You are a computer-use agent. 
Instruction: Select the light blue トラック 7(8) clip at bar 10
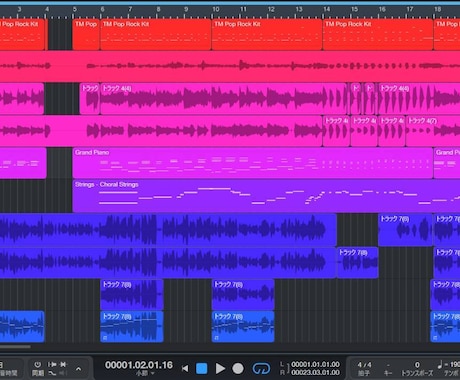243,327
